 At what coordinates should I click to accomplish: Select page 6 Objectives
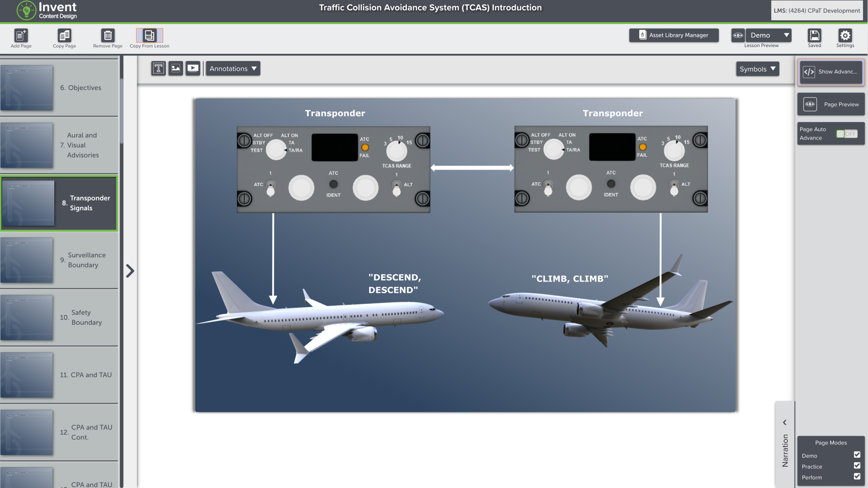[x=59, y=88]
